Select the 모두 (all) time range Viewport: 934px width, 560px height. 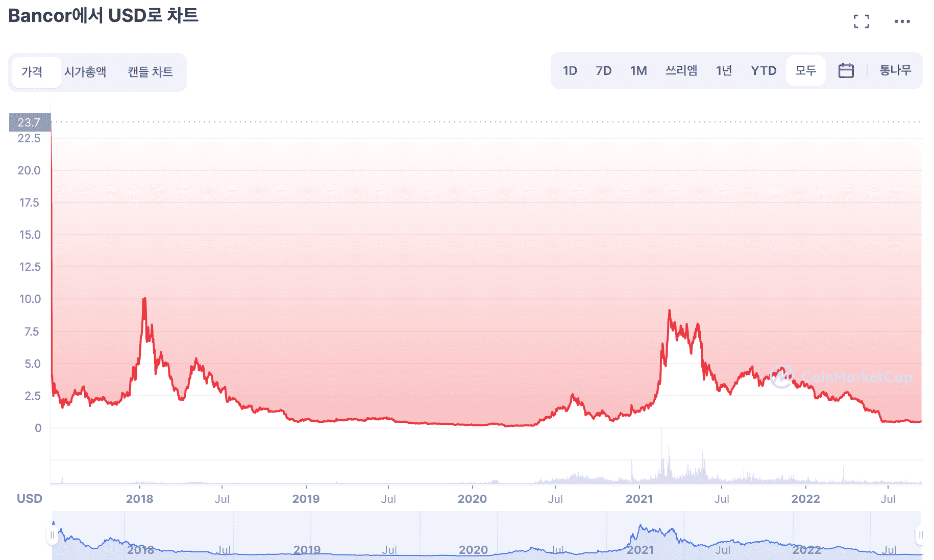(x=805, y=70)
